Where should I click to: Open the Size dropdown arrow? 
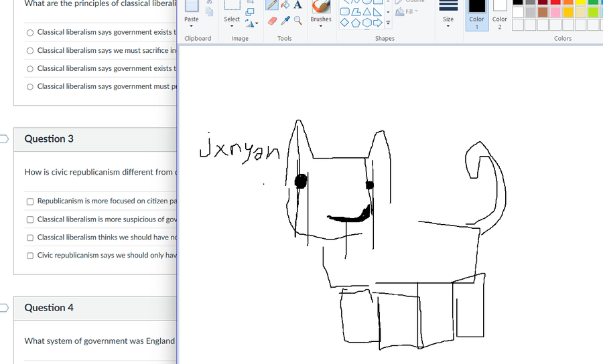point(448,26)
